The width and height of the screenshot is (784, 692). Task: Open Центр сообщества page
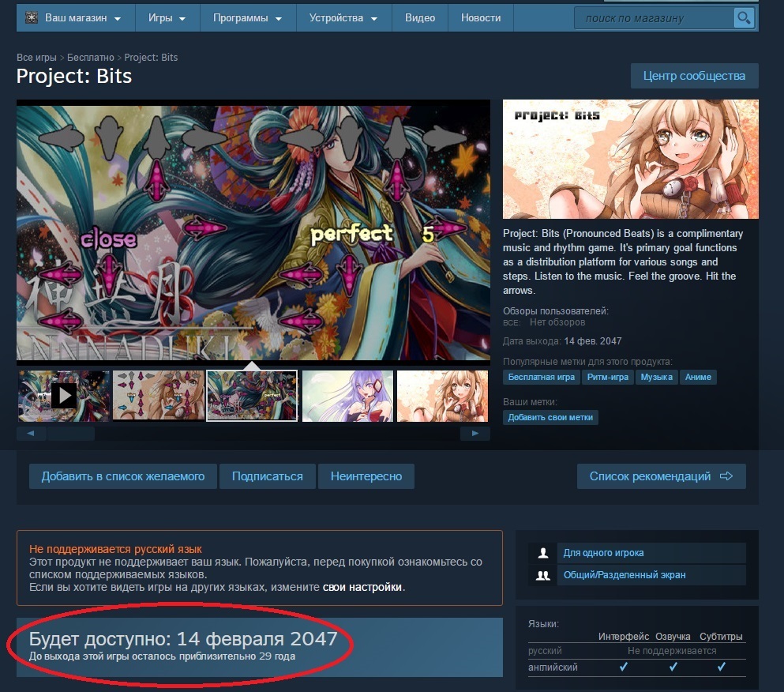tap(694, 76)
